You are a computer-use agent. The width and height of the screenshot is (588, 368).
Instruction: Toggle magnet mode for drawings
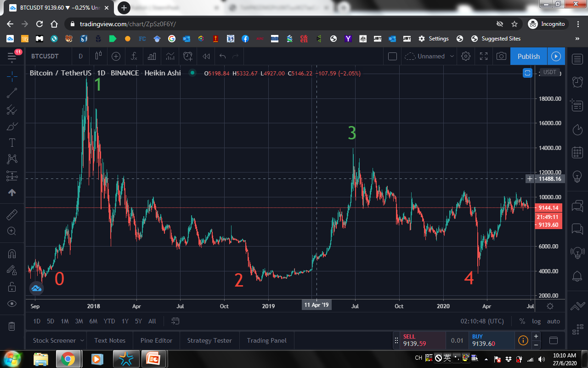point(12,253)
